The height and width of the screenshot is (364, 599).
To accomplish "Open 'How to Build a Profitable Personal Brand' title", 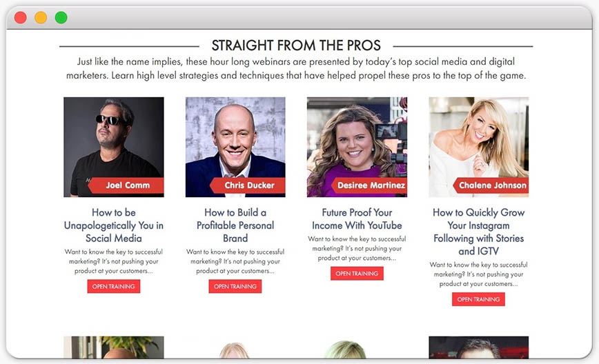I will (235, 225).
